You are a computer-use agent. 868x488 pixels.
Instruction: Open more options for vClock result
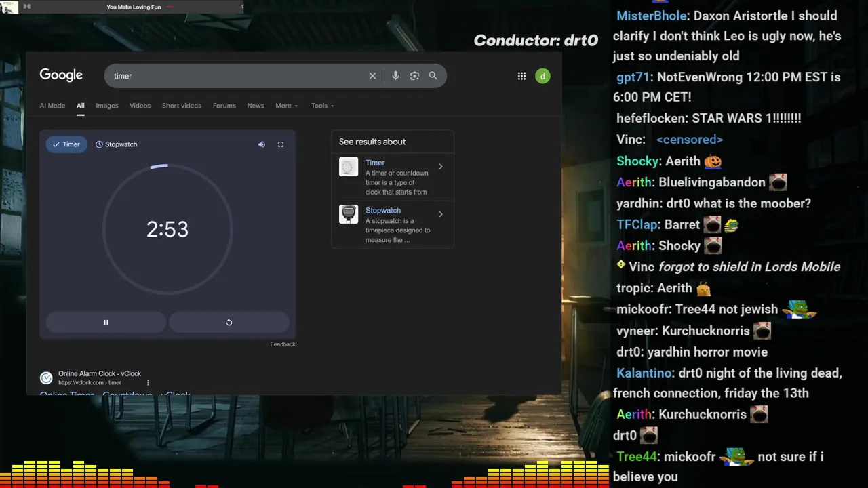148,383
